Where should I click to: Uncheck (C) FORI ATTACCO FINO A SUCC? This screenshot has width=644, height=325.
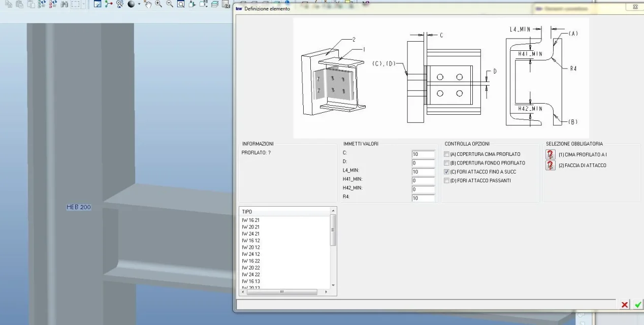pyautogui.click(x=446, y=172)
